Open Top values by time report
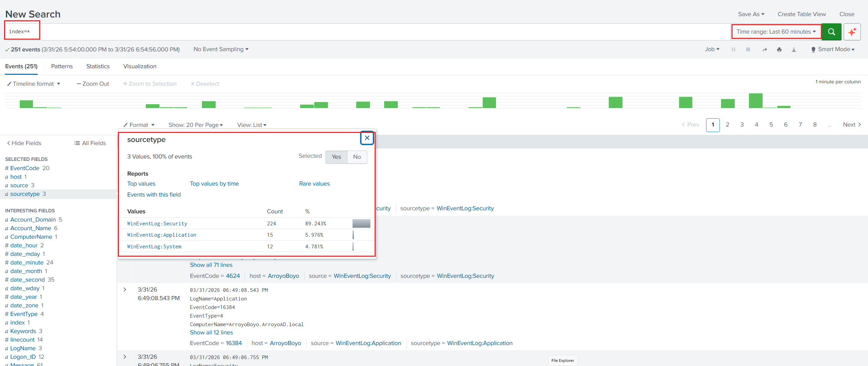The image size is (868, 366). (x=214, y=184)
